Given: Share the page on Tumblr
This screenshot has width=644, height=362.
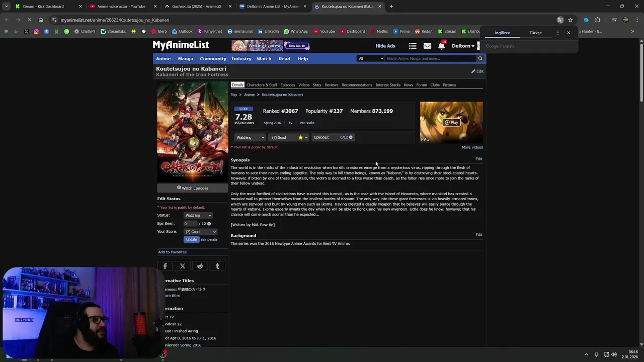Looking at the screenshot, I should [x=217, y=266].
